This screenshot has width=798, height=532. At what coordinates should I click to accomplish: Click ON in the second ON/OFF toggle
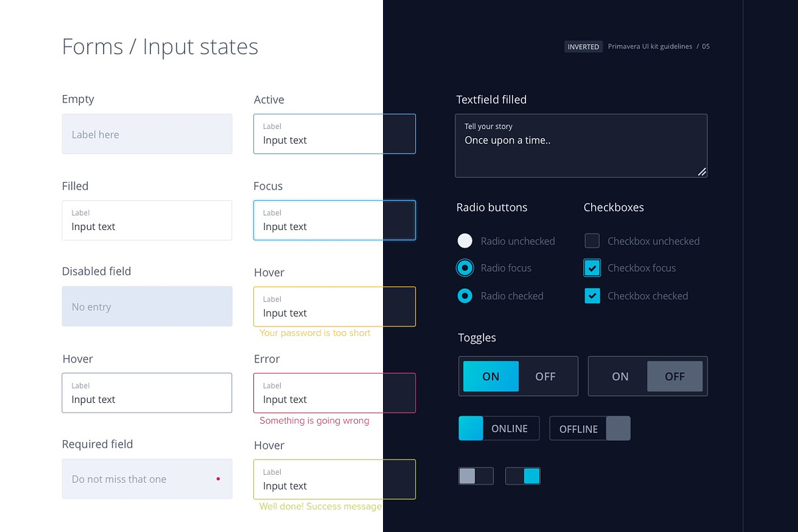tap(620, 376)
